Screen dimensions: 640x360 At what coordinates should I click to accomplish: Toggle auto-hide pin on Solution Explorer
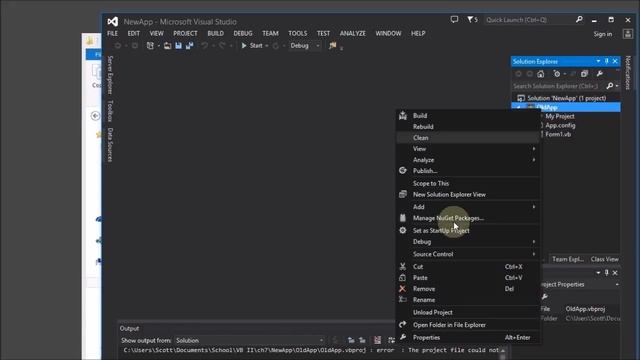[607, 61]
